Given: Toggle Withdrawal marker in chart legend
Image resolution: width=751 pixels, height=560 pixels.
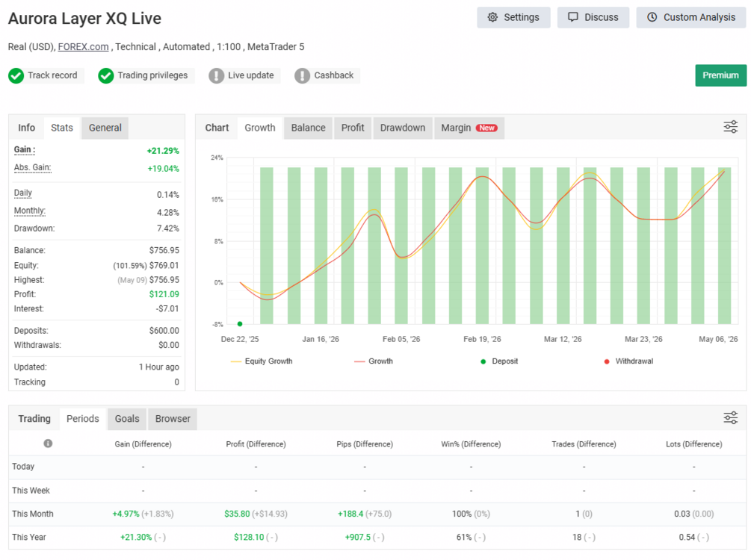Looking at the screenshot, I should pyautogui.click(x=628, y=361).
